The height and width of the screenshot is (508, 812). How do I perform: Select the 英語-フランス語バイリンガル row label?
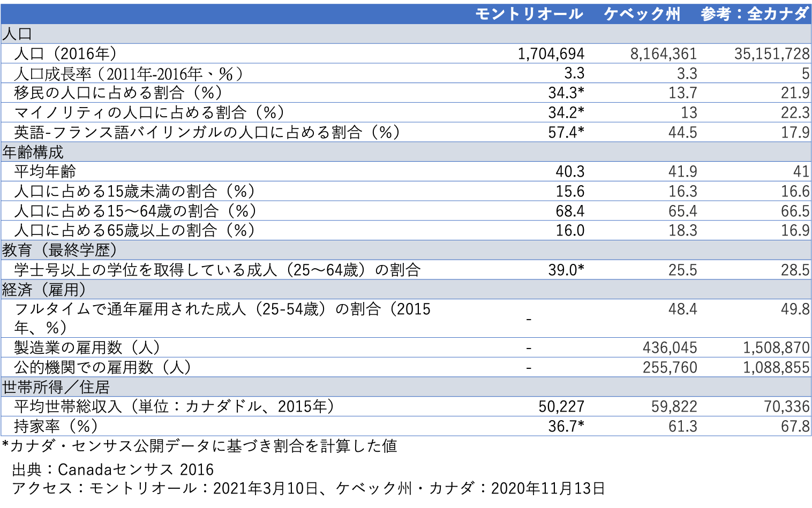click(x=207, y=132)
